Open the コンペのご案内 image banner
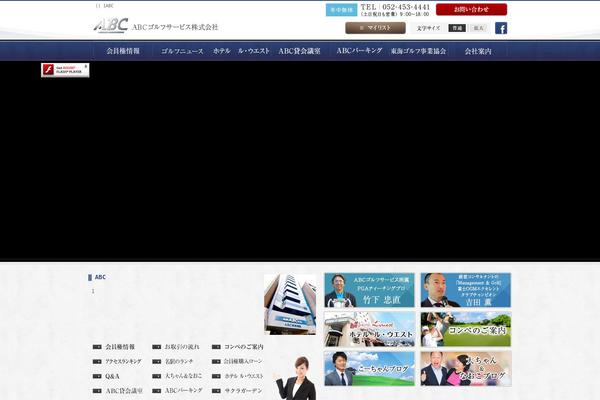This screenshot has width=600, height=400. click(466, 329)
